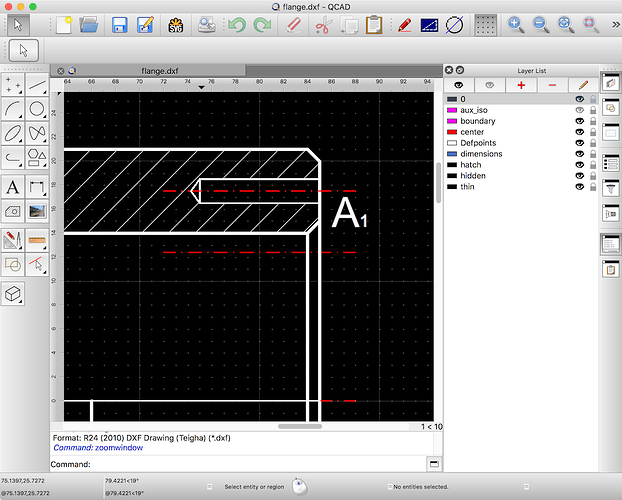
Task: Copy selection with the copy icon
Action: coord(349,25)
